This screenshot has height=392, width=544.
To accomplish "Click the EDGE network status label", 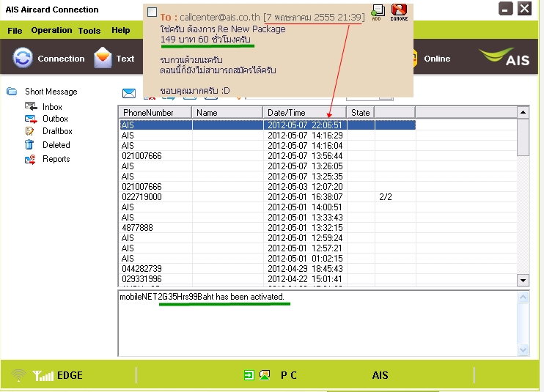I will click(x=70, y=375).
